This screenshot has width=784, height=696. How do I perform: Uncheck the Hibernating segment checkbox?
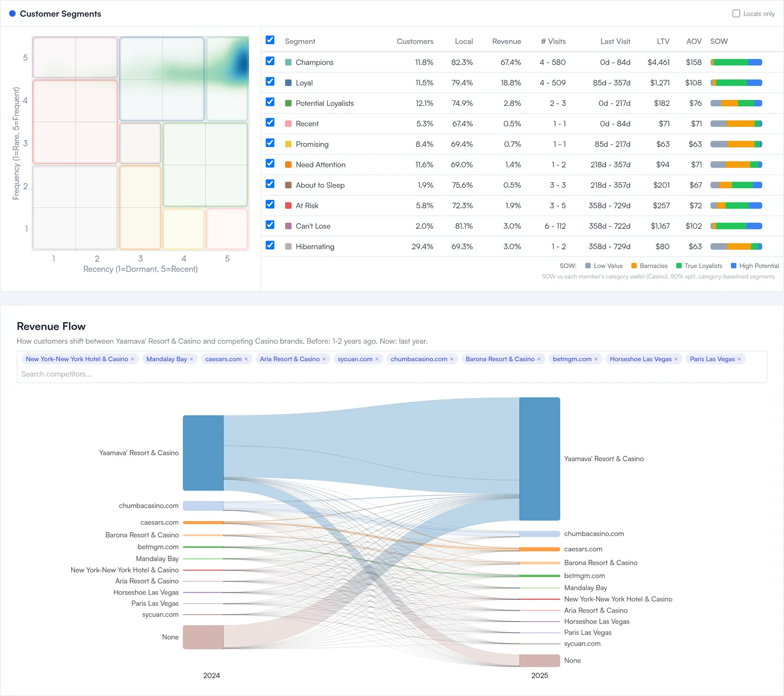[270, 246]
